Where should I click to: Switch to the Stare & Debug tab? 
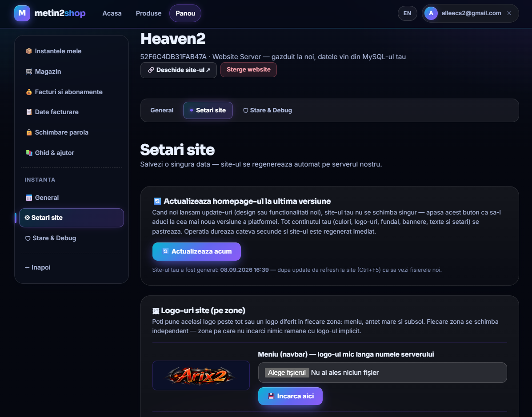pos(268,110)
